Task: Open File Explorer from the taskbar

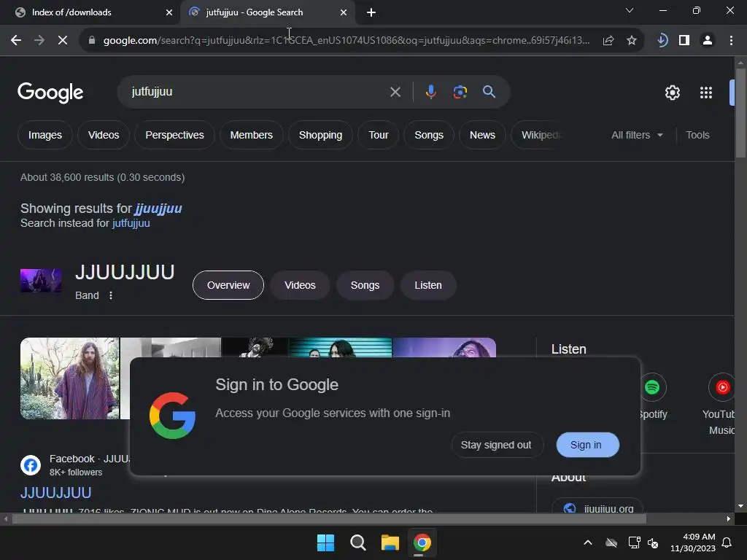Action: (390, 542)
